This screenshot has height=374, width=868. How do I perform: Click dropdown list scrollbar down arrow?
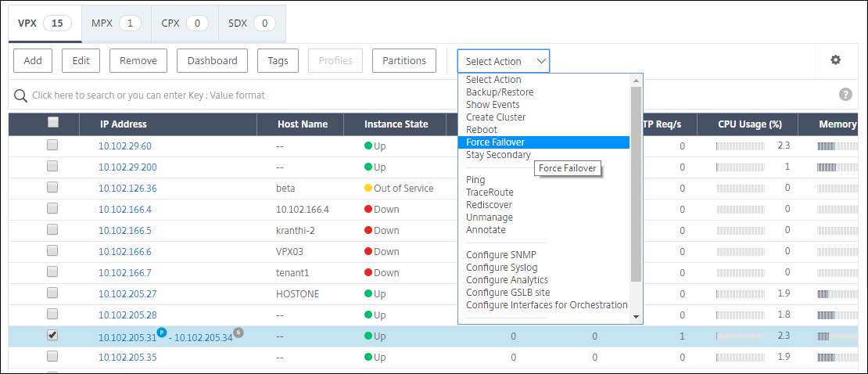(636, 317)
